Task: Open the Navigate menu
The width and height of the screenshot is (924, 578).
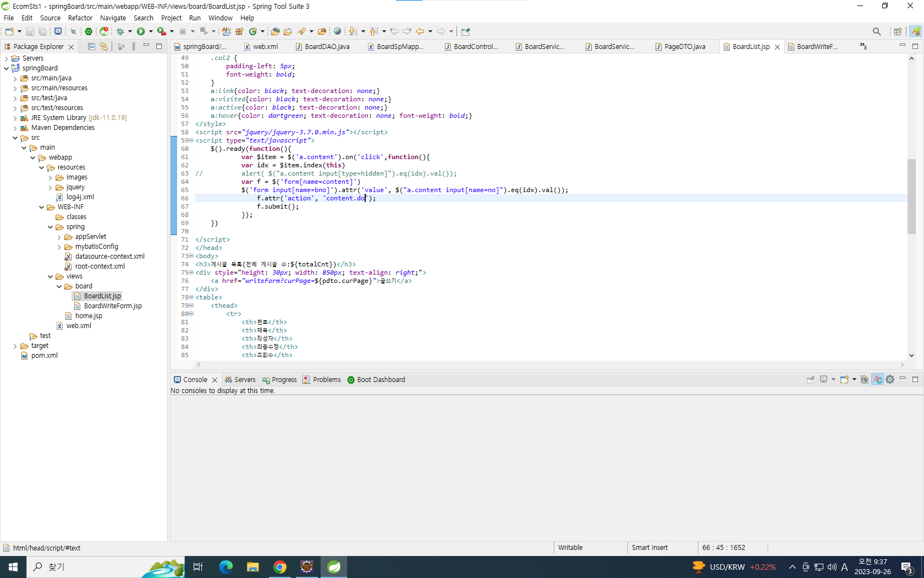Action: coord(113,18)
